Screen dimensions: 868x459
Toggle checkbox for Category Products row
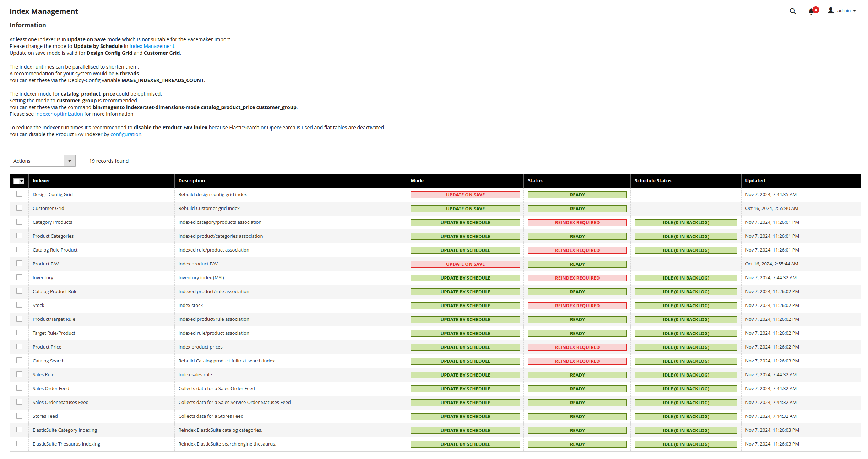click(19, 222)
